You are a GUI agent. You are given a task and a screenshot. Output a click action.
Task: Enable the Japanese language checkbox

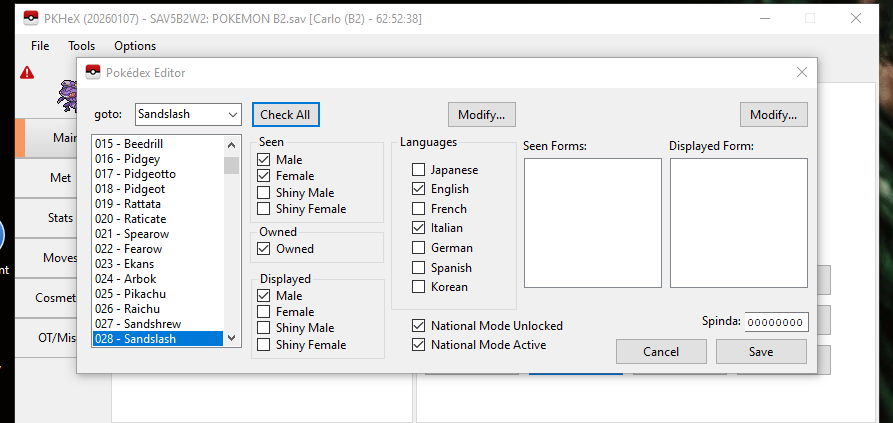pyautogui.click(x=419, y=170)
